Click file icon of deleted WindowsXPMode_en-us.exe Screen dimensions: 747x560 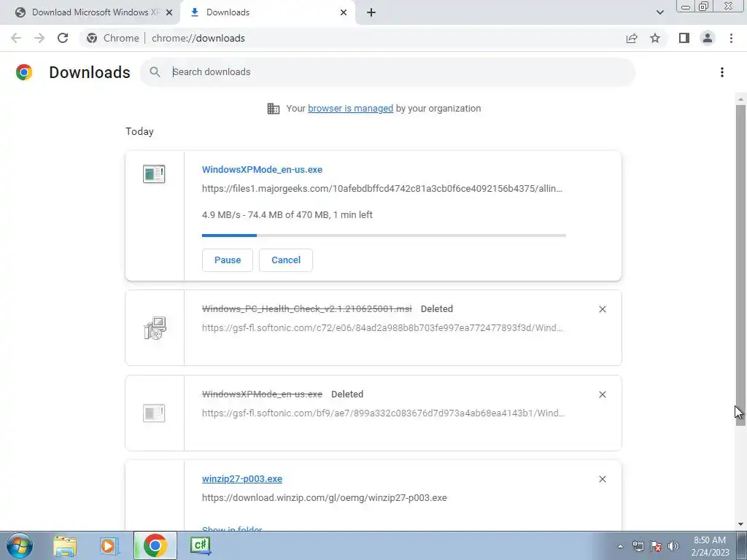pyautogui.click(x=154, y=413)
